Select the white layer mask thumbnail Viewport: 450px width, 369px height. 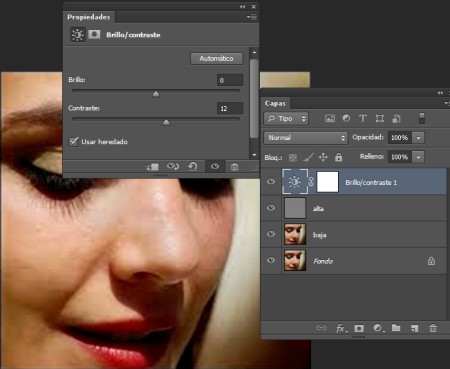pos(328,182)
